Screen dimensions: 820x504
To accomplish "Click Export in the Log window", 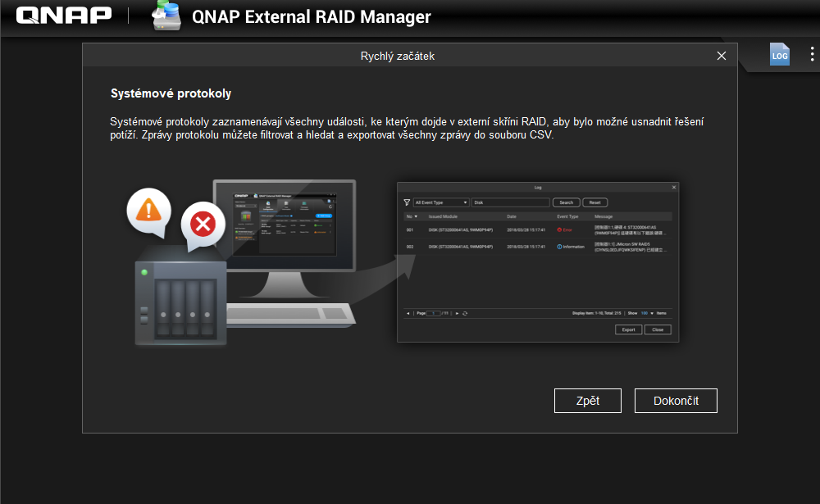I will (628, 329).
